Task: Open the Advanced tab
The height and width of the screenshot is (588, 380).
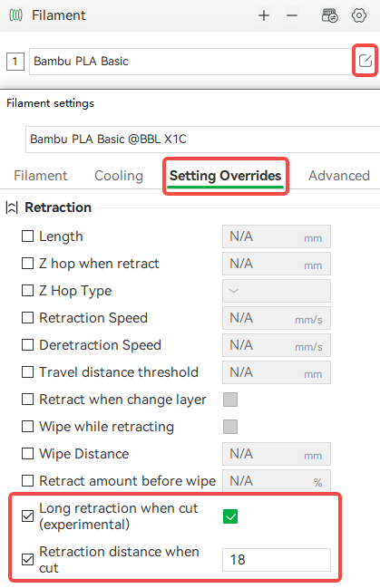Action: point(339,176)
